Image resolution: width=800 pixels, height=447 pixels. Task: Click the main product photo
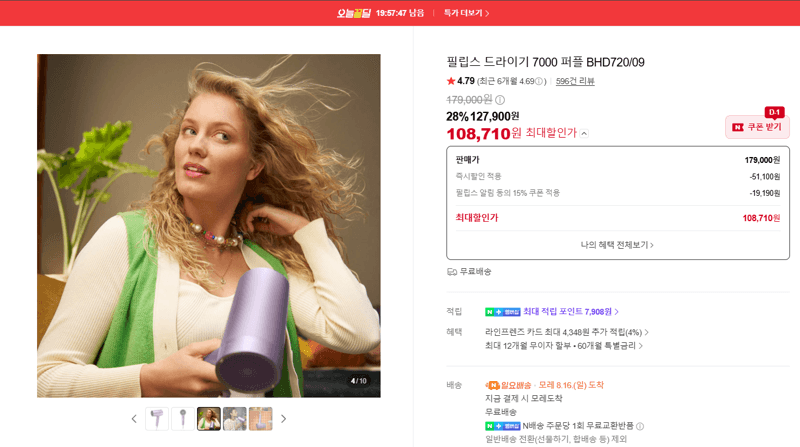[209, 226]
